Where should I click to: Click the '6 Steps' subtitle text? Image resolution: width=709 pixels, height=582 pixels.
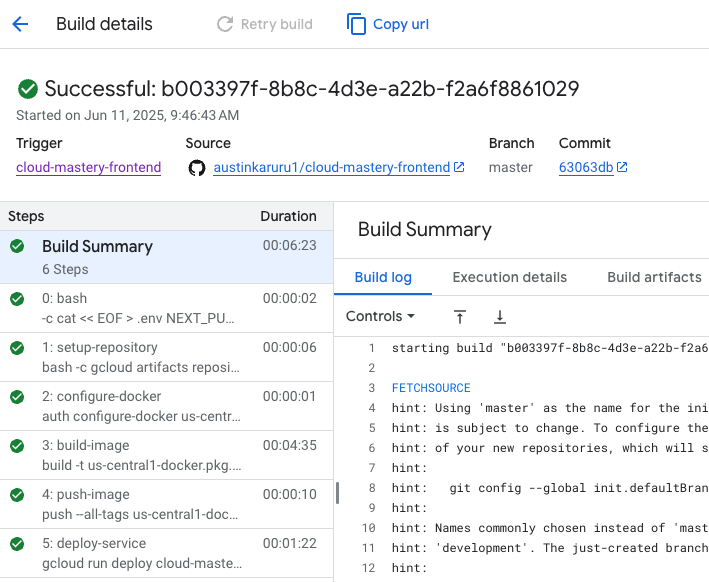[x=65, y=270]
